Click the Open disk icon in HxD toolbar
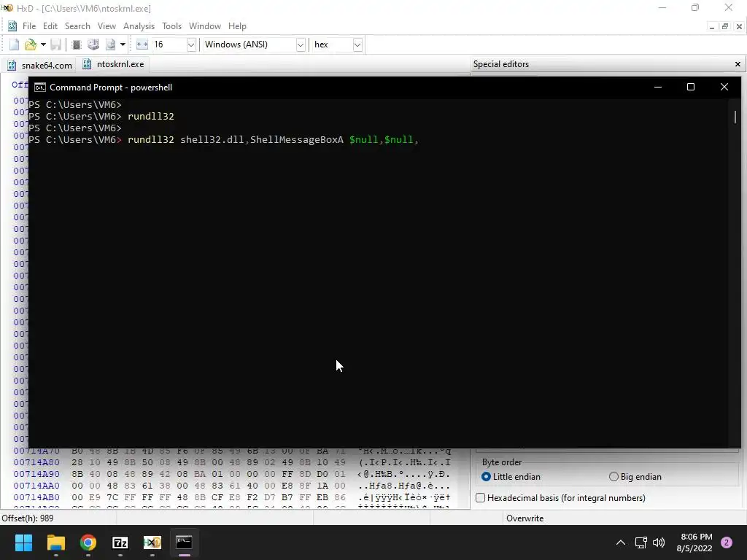747x560 pixels. pyautogui.click(x=93, y=44)
